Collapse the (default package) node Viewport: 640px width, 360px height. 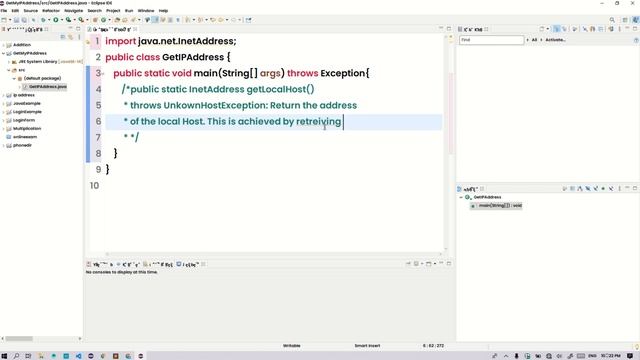click(x=14, y=78)
